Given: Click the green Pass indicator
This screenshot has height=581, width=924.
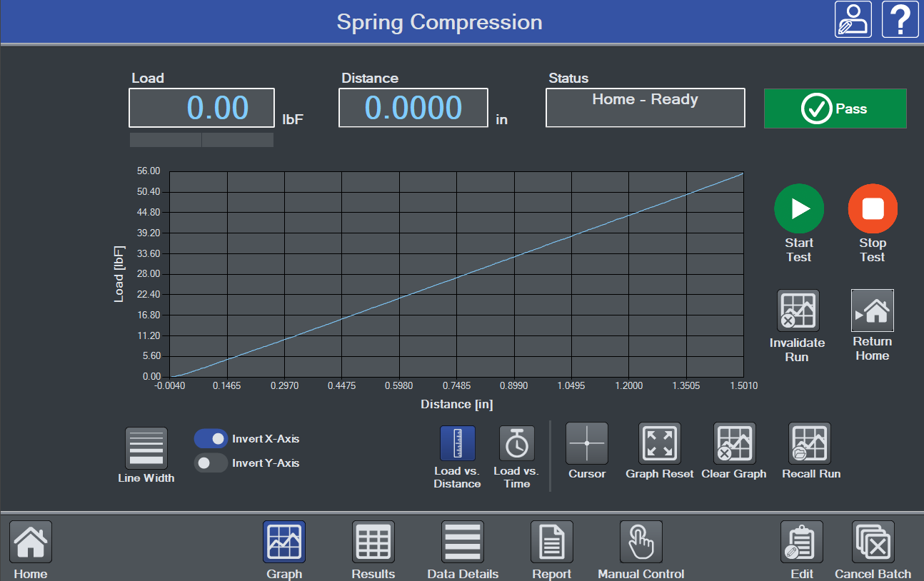Looking at the screenshot, I should coord(835,108).
